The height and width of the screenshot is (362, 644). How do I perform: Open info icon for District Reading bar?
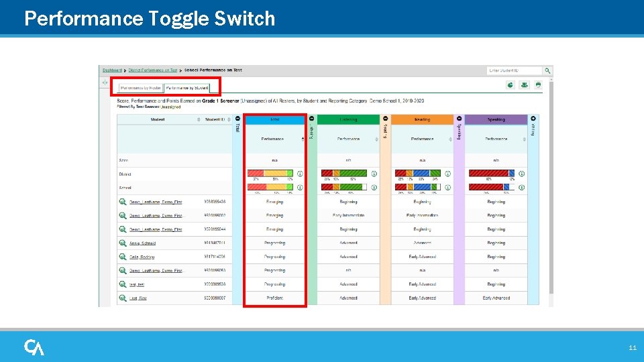click(447, 174)
